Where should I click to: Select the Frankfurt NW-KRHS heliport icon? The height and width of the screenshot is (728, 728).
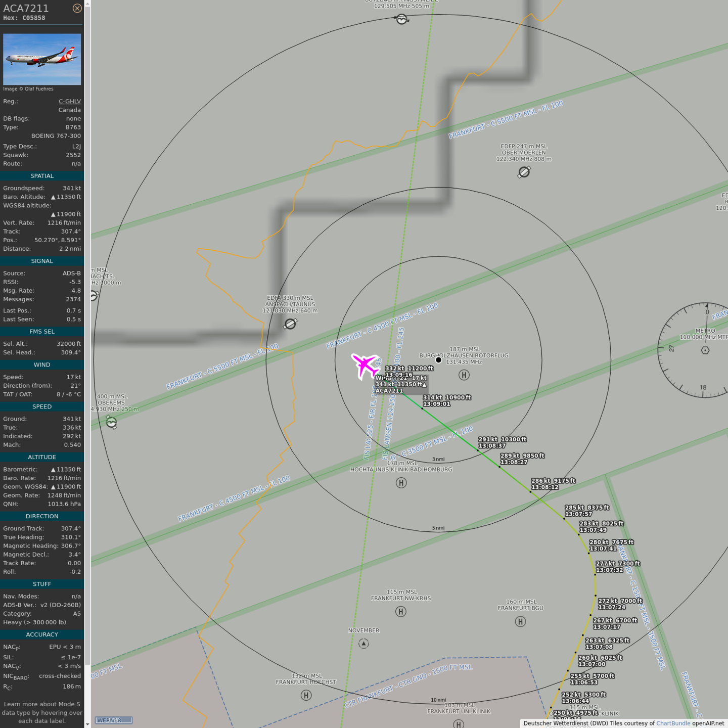pos(400,612)
